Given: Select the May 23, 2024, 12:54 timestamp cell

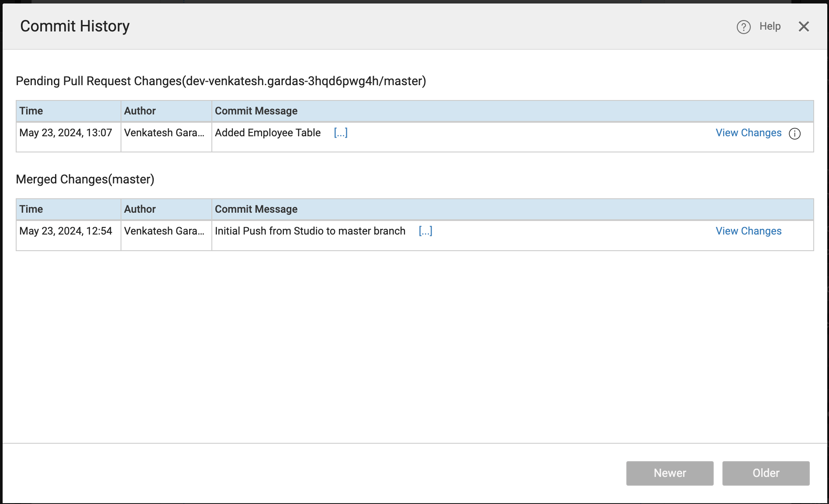Looking at the screenshot, I should click(66, 231).
